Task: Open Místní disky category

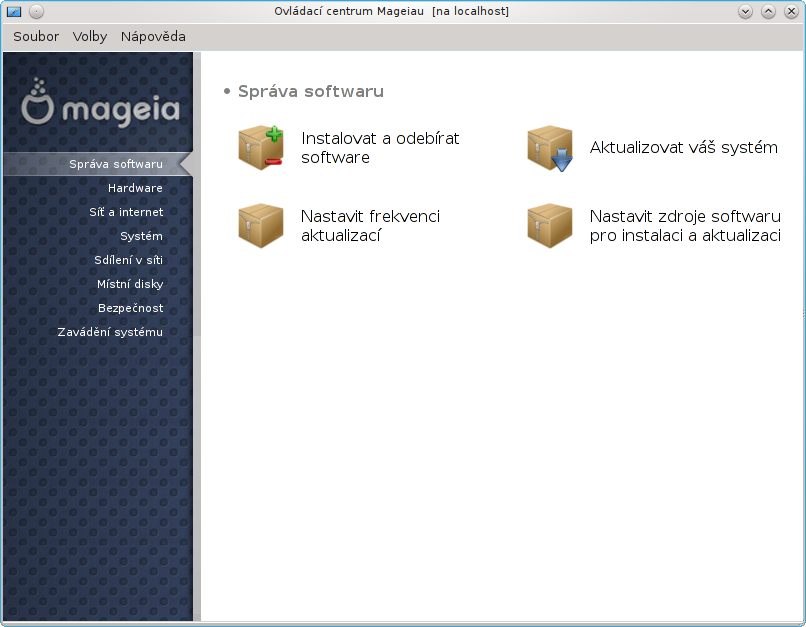Action: coord(130,284)
